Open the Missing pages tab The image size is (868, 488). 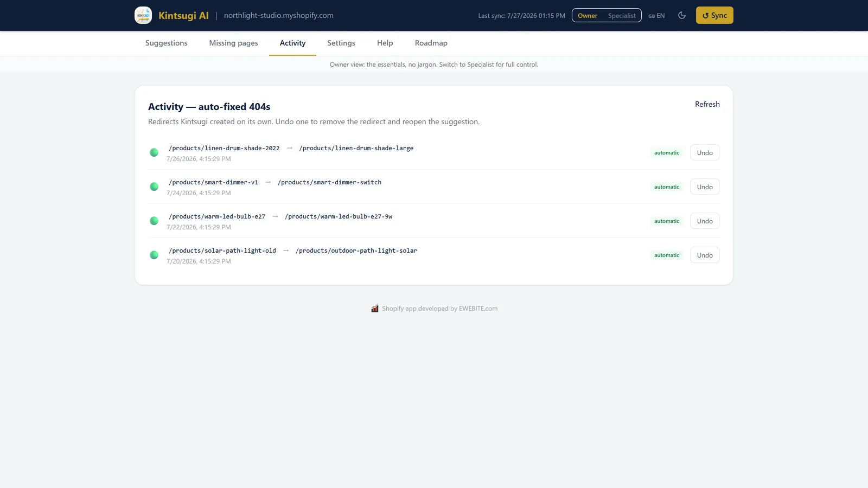[x=234, y=43]
